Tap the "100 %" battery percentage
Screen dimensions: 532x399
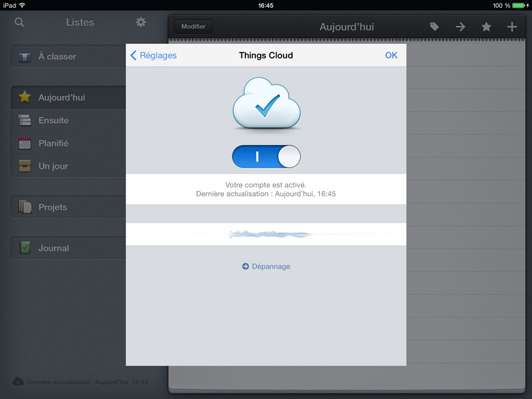pyautogui.click(x=501, y=5)
